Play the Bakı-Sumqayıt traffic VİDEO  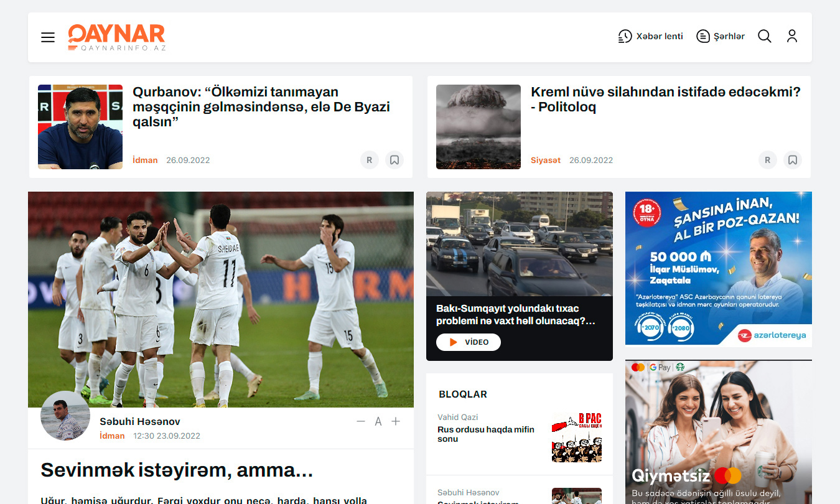[x=468, y=342]
